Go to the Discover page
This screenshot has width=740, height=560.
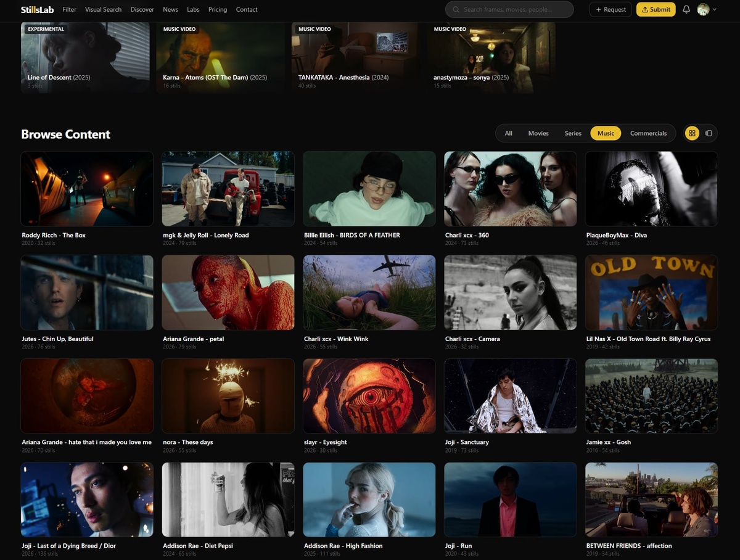pyautogui.click(x=142, y=9)
